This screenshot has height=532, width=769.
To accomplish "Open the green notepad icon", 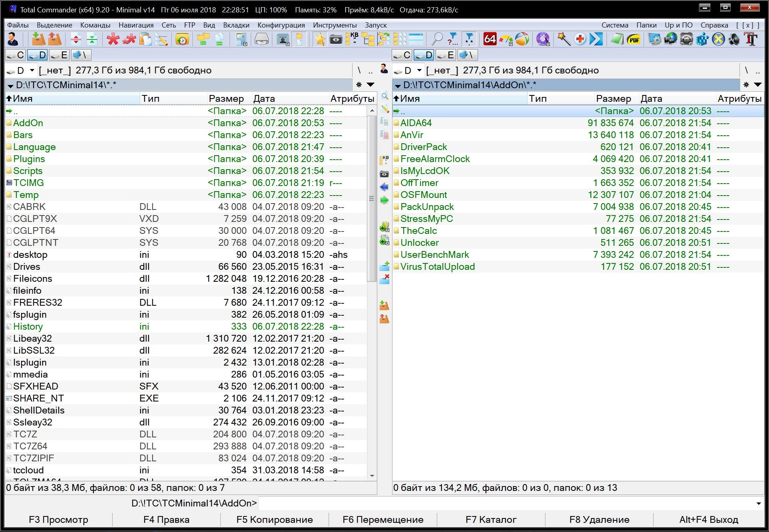I will tap(617, 39).
